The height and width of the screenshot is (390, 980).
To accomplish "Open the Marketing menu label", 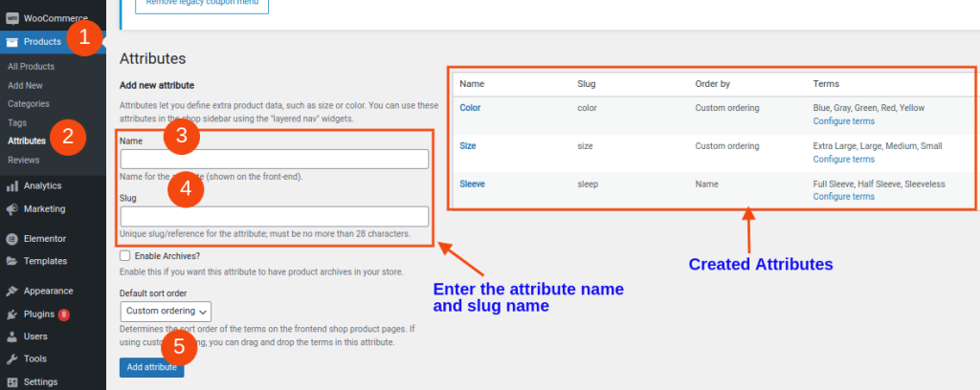I will pyautogui.click(x=44, y=209).
